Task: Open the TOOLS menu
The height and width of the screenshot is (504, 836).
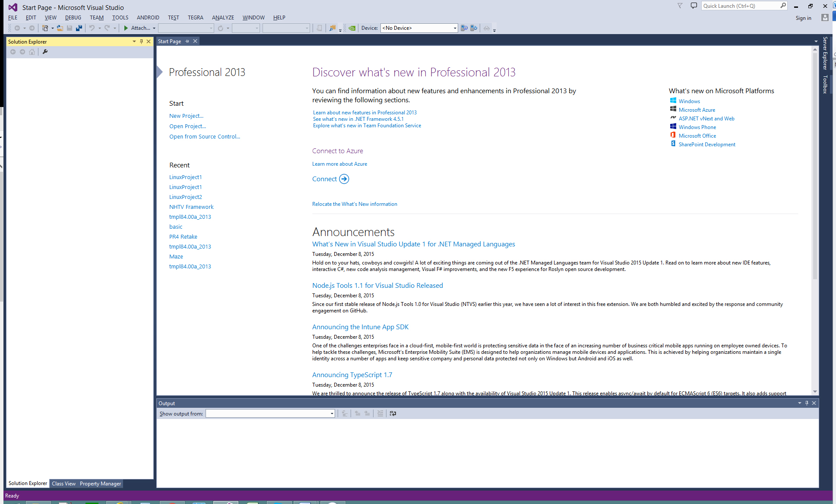Action: tap(120, 18)
